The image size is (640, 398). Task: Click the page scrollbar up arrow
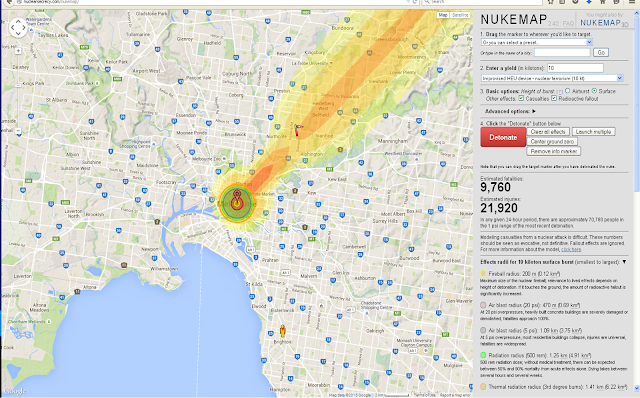point(636,13)
